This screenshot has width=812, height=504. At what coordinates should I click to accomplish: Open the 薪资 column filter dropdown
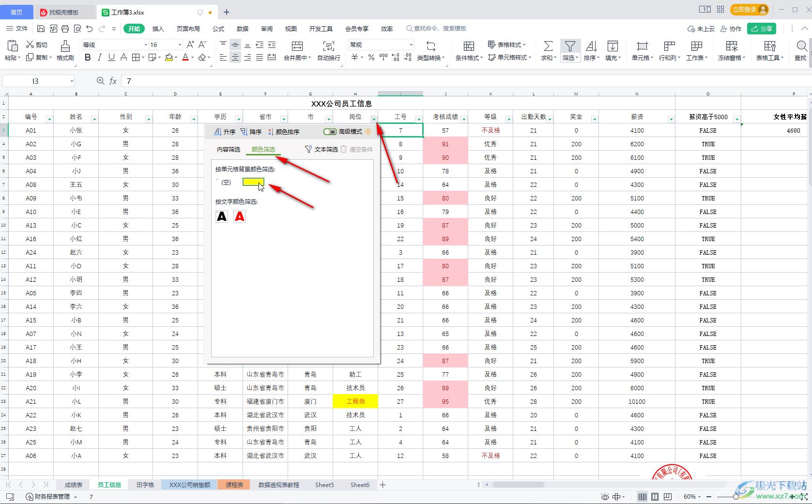tap(671, 119)
